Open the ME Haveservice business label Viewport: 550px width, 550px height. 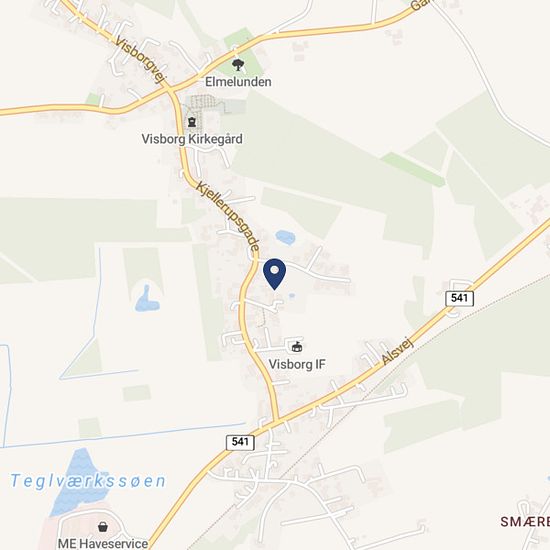[x=103, y=543]
